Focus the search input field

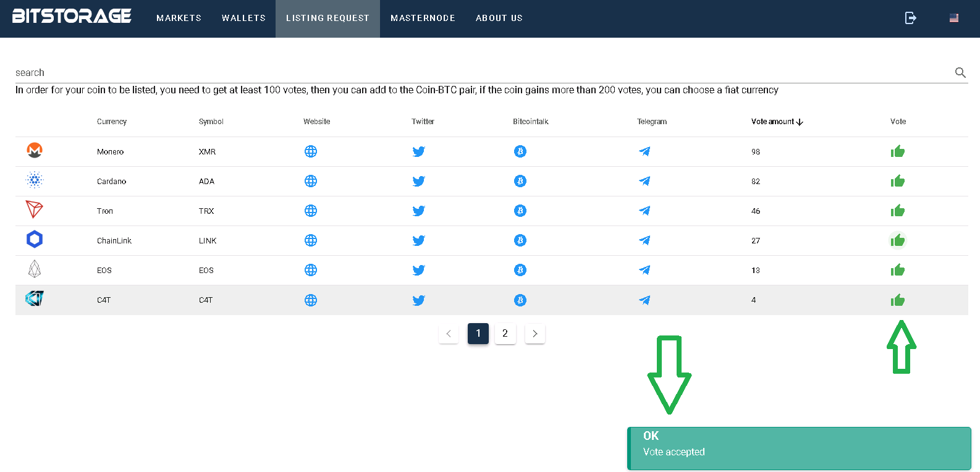[x=482, y=73]
